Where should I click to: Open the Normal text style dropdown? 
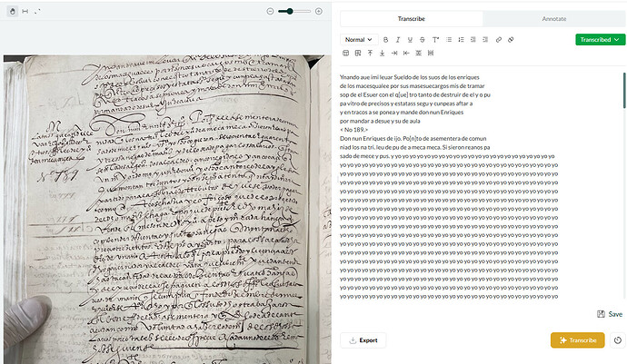point(358,40)
